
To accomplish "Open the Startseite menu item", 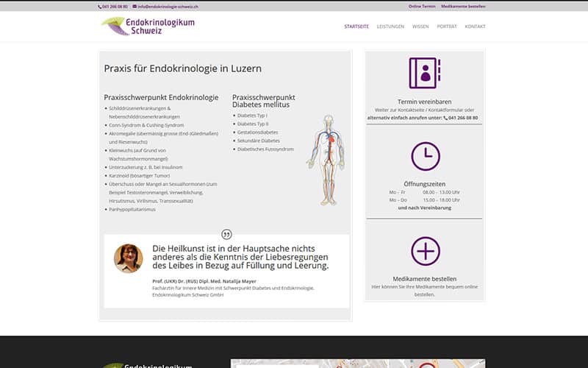I will (x=356, y=26).
